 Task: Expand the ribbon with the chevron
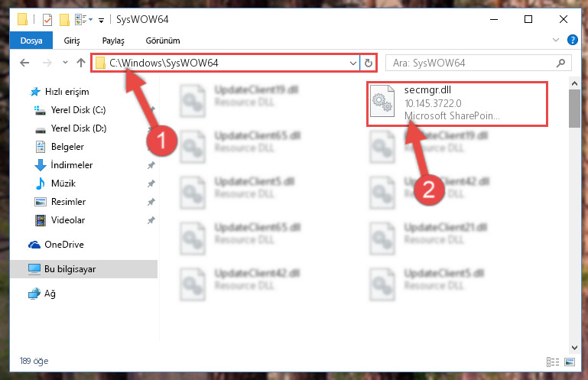(x=556, y=40)
